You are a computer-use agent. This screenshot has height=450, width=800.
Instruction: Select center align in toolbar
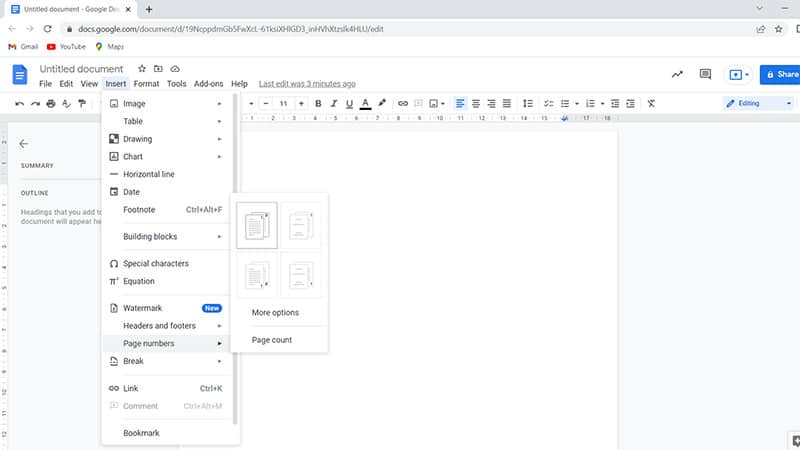[476, 103]
